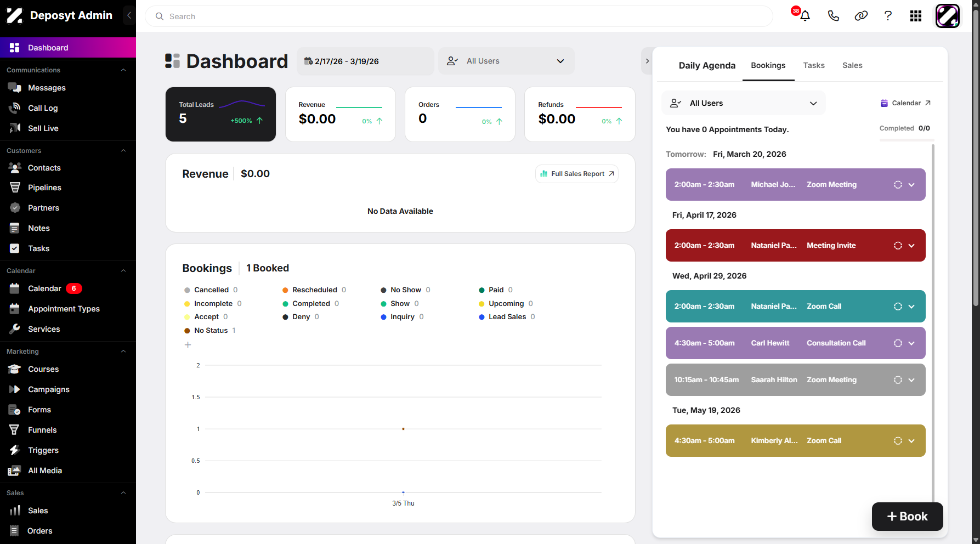Click the Paid green legend dot
980x544 pixels.
tap(481, 290)
